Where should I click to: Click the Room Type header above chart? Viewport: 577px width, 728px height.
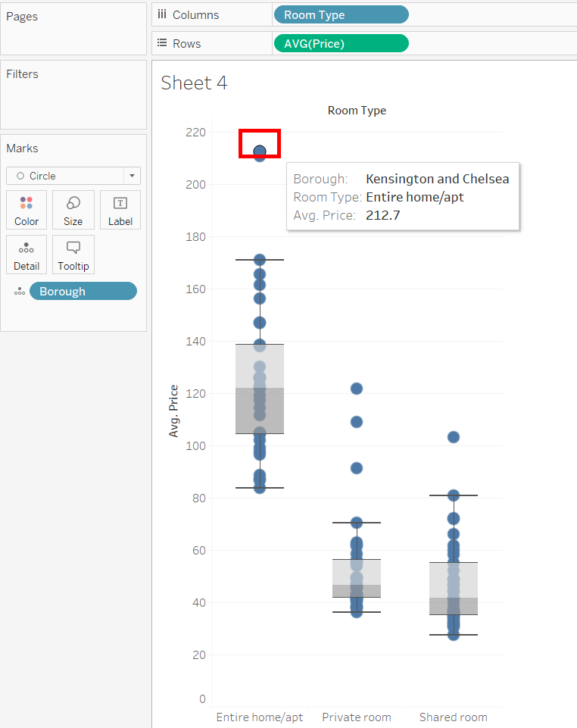pyautogui.click(x=357, y=111)
